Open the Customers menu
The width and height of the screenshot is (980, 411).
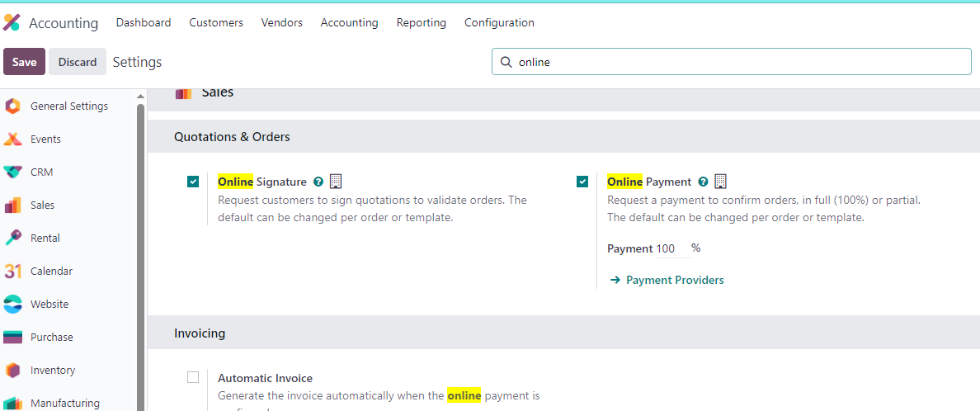coord(215,22)
